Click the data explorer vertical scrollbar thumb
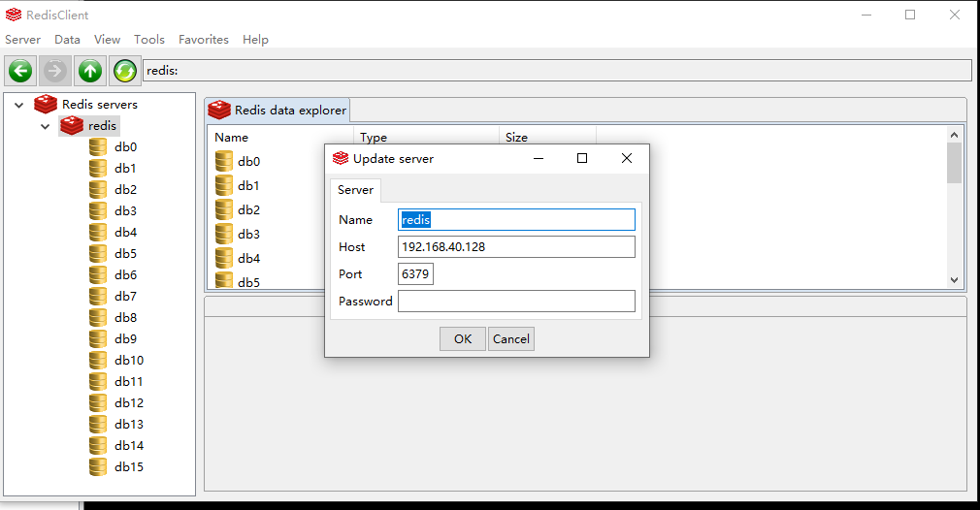 pos(954,163)
